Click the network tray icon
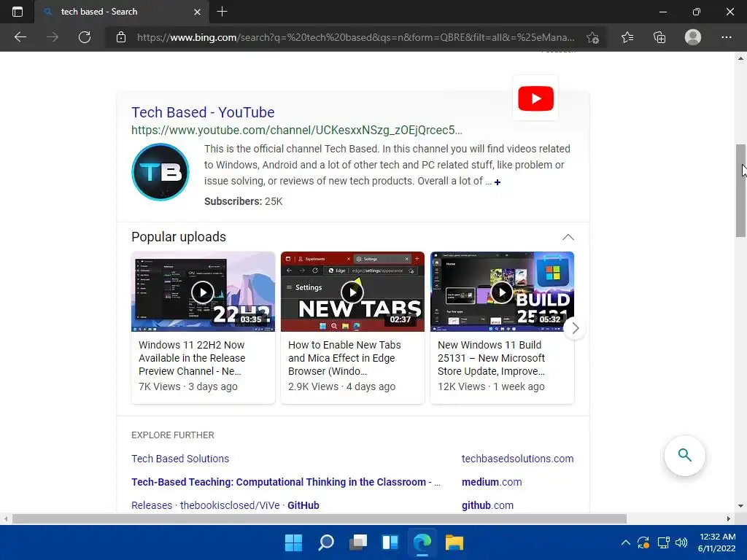This screenshot has height=560, width=747. 663,542
